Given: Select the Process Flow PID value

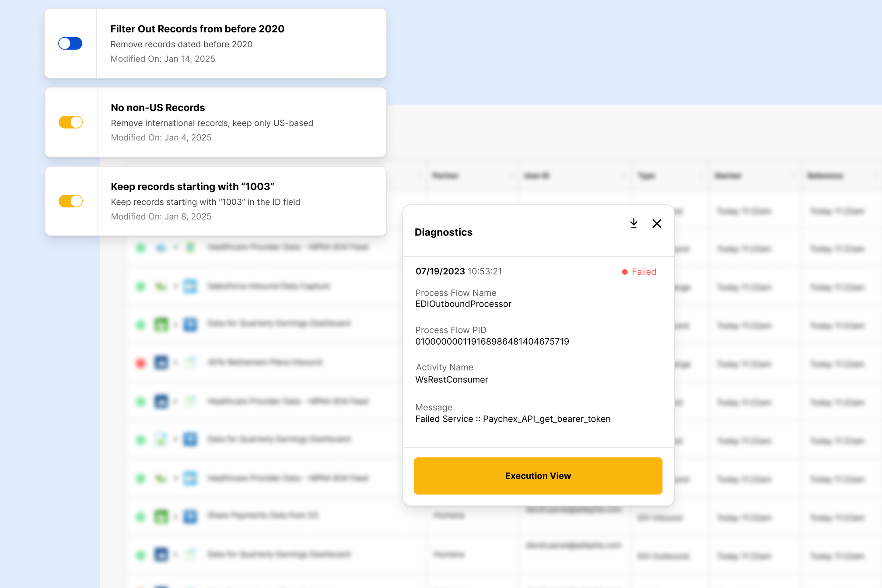Looking at the screenshot, I should [492, 342].
